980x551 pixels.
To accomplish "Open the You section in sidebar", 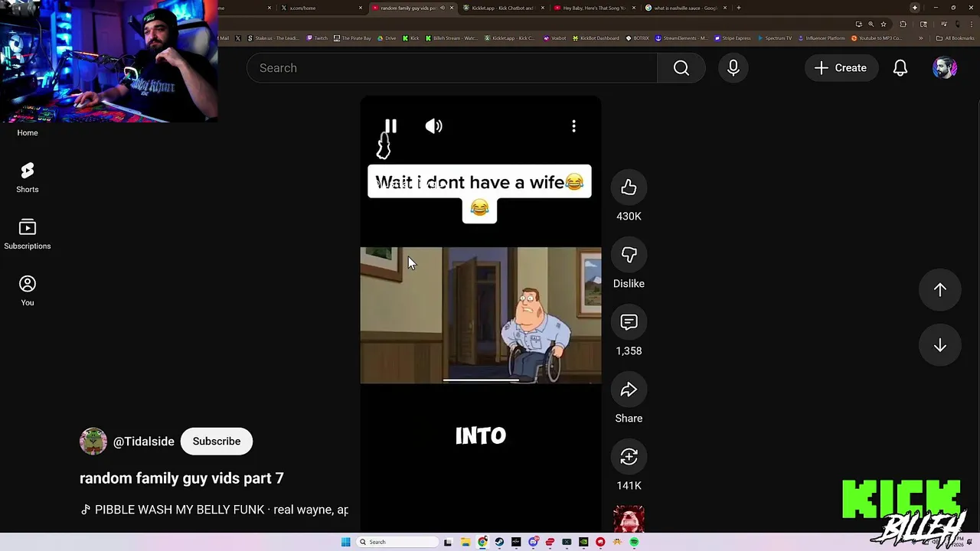I will coord(28,291).
